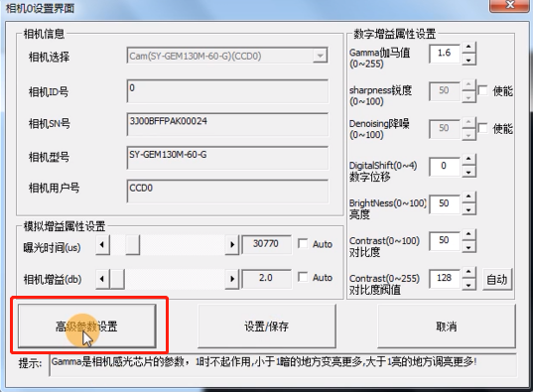Screen dimensions: 533x392
Task: Enable the sharpness 使能 checkbox
Action: point(483,90)
